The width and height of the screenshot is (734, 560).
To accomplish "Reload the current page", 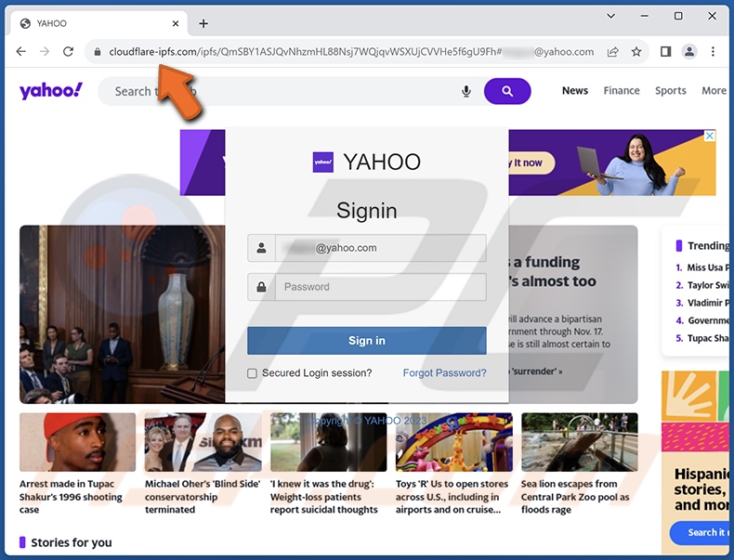I will 69,51.
